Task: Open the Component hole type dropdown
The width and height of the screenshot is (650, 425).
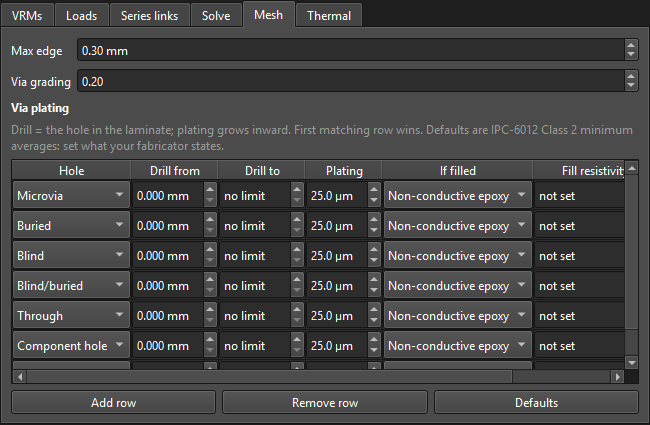Action: coord(71,345)
